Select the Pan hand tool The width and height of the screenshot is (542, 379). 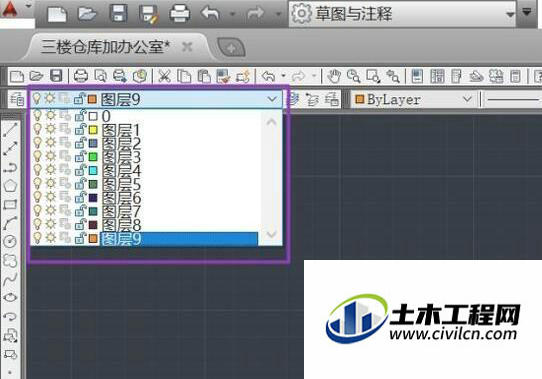[334, 76]
